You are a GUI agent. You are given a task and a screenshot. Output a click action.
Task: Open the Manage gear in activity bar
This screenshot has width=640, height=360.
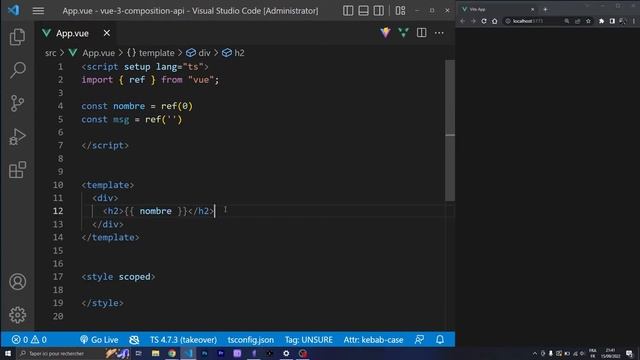pyautogui.click(x=17, y=315)
